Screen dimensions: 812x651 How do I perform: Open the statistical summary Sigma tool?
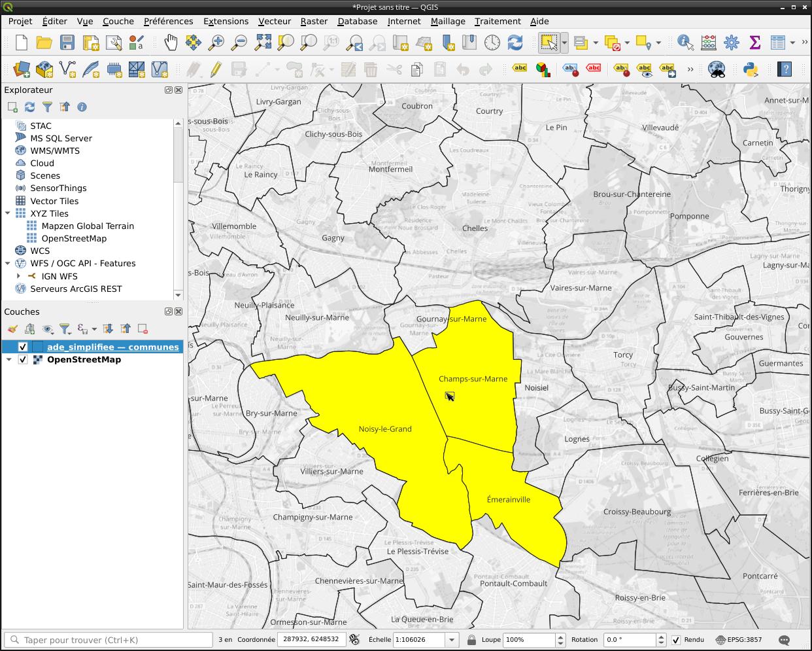[754, 43]
